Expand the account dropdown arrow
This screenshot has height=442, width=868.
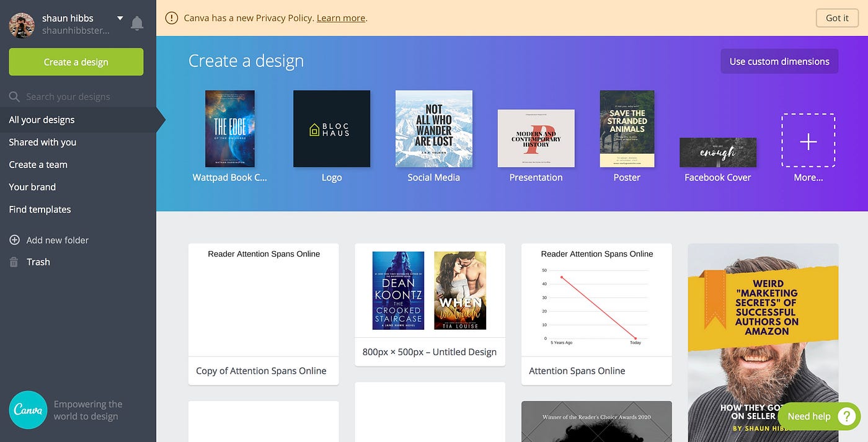coord(120,18)
